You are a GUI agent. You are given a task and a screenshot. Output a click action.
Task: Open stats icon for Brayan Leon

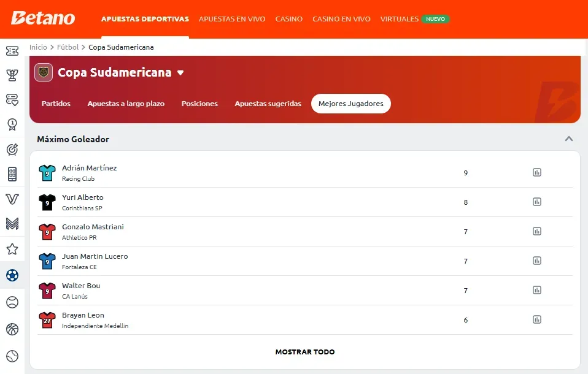[537, 319]
